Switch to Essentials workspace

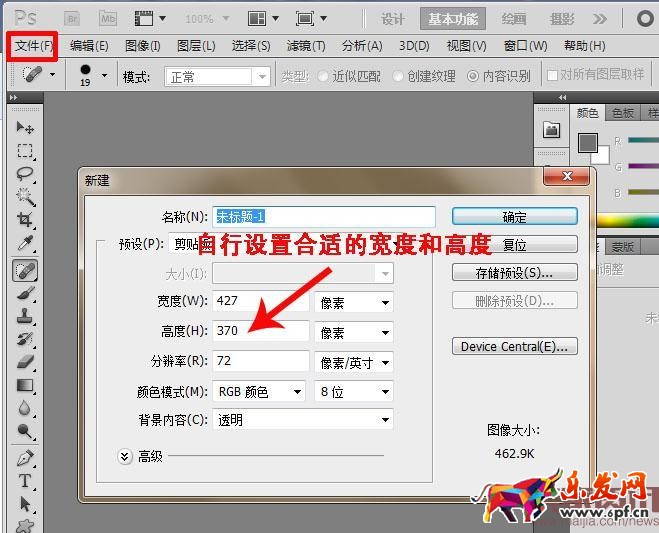pos(453,19)
